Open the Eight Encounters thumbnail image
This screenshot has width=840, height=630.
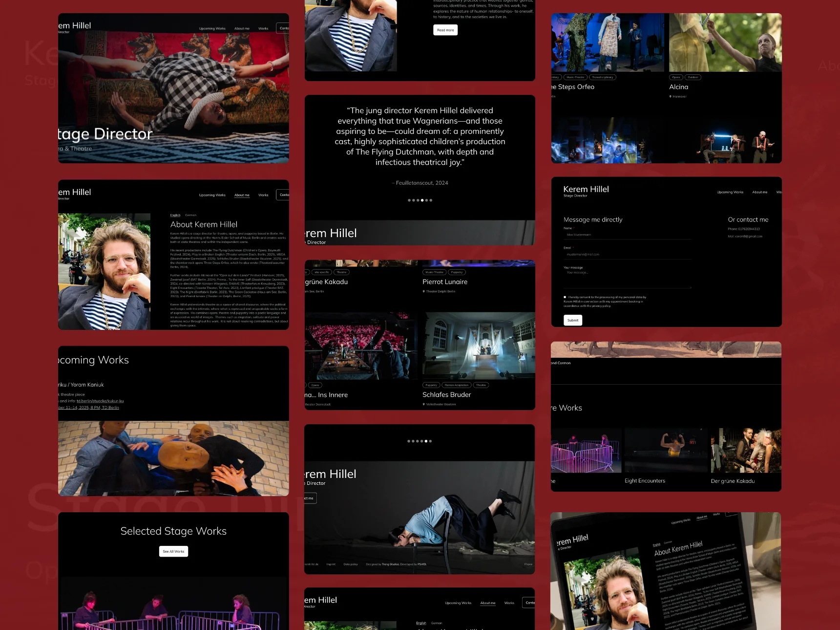coord(665,450)
